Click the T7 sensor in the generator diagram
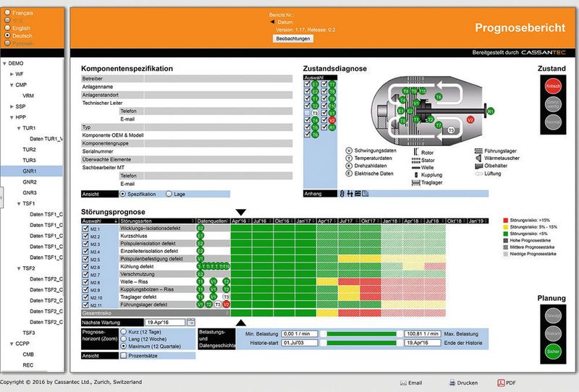The height and width of the screenshot is (392, 579). [x=439, y=125]
